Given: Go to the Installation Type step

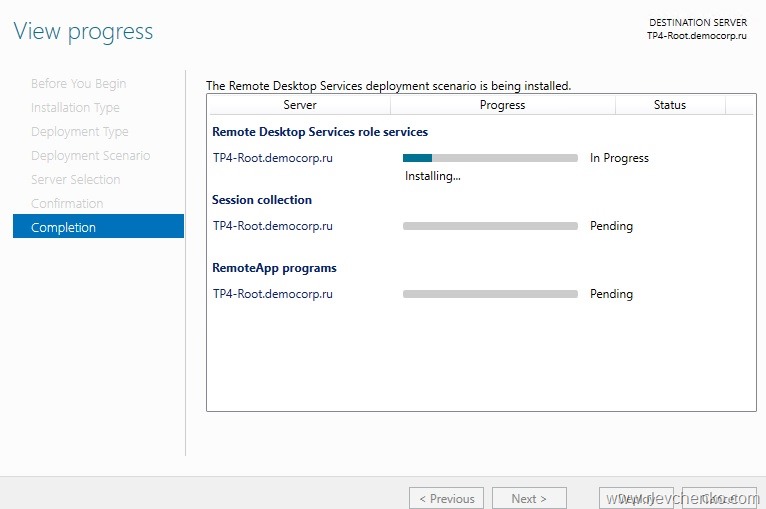Looking at the screenshot, I should (x=75, y=108).
